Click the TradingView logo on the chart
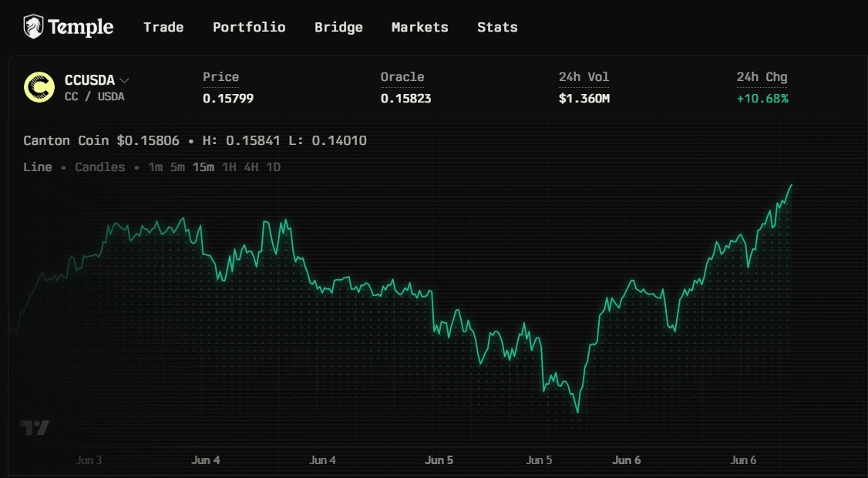868x478 pixels. coord(35,428)
